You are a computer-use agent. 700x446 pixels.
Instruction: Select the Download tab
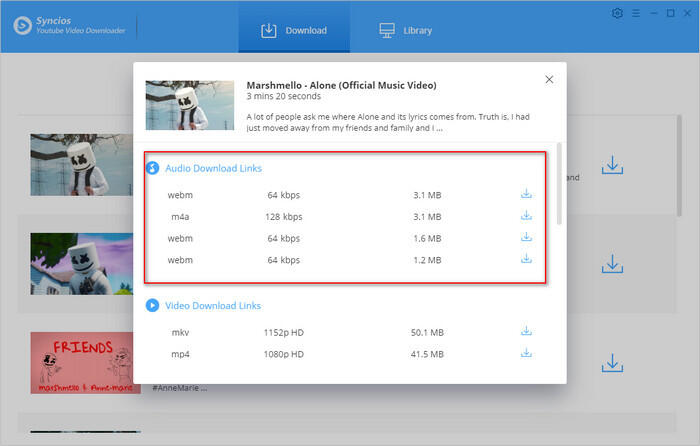click(294, 30)
